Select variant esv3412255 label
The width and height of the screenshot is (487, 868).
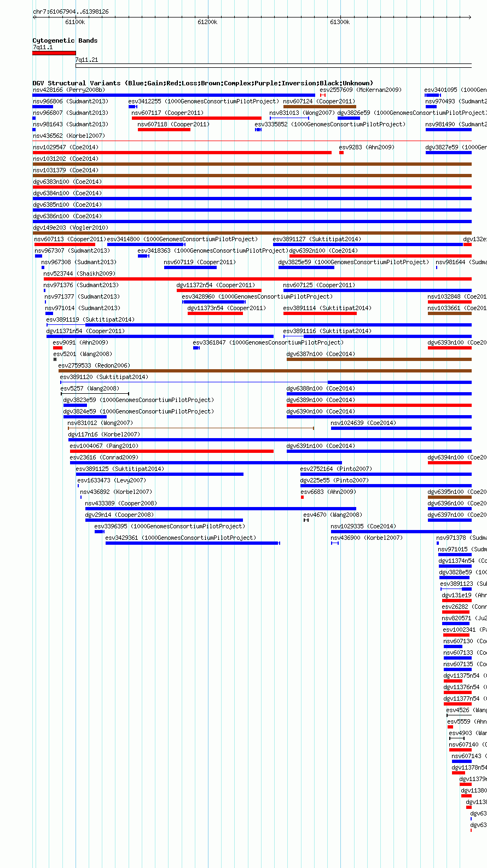pyautogui.click(x=204, y=101)
